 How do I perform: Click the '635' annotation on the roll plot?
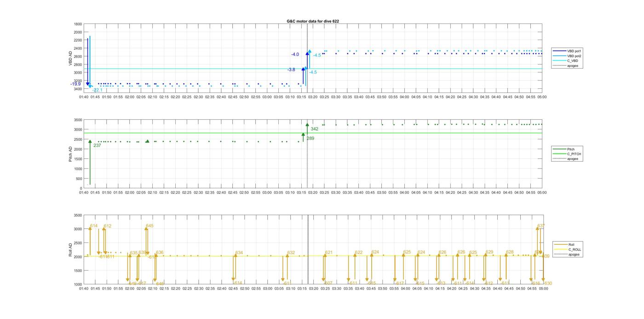[134, 253]
